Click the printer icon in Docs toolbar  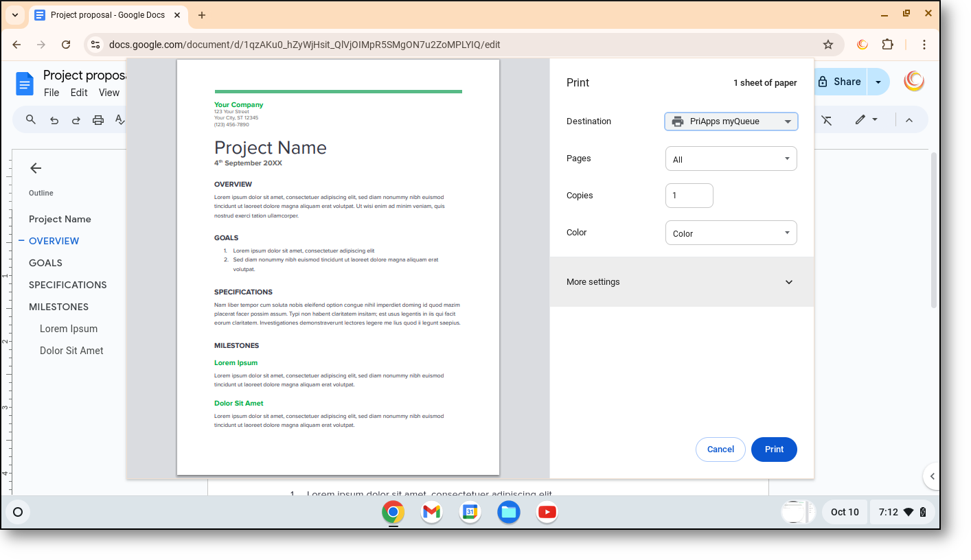(98, 120)
